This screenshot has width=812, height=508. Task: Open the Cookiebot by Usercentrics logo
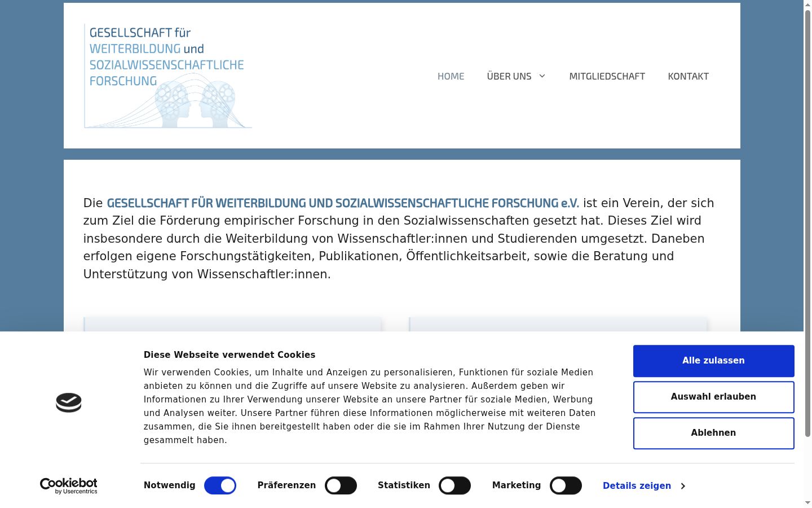pyautogui.click(x=69, y=486)
